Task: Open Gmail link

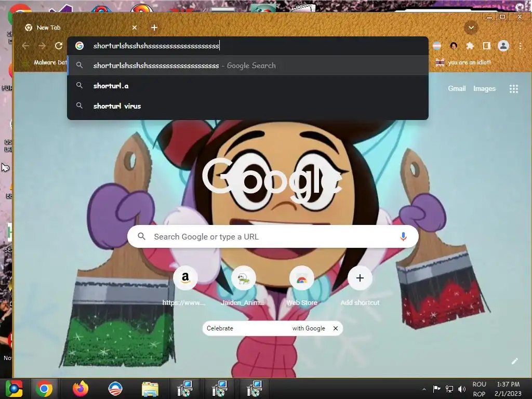Action: pyautogui.click(x=457, y=88)
